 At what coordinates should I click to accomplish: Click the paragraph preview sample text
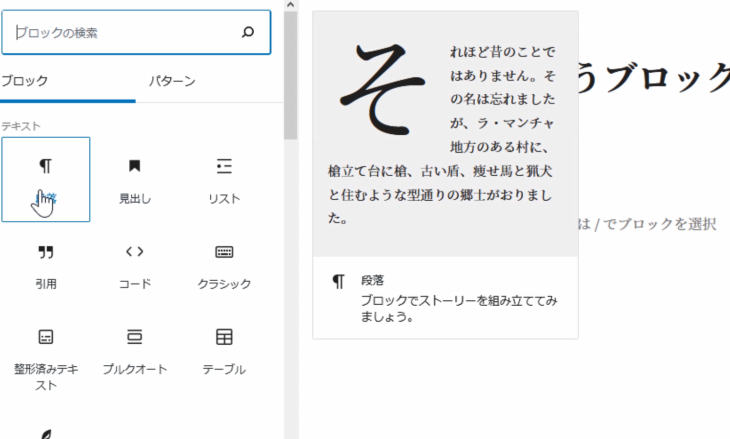pos(441,135)
